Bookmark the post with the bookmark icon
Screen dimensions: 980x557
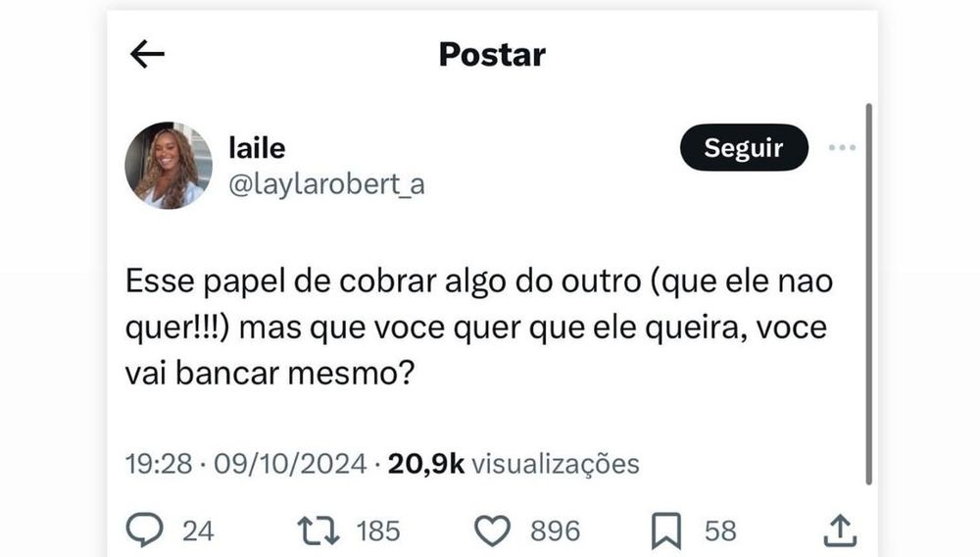[666, 531]
